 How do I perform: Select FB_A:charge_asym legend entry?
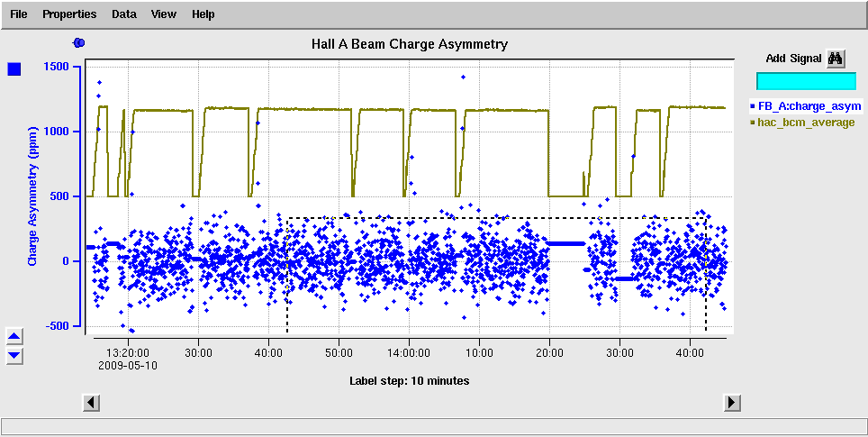[x=805, y=106]
